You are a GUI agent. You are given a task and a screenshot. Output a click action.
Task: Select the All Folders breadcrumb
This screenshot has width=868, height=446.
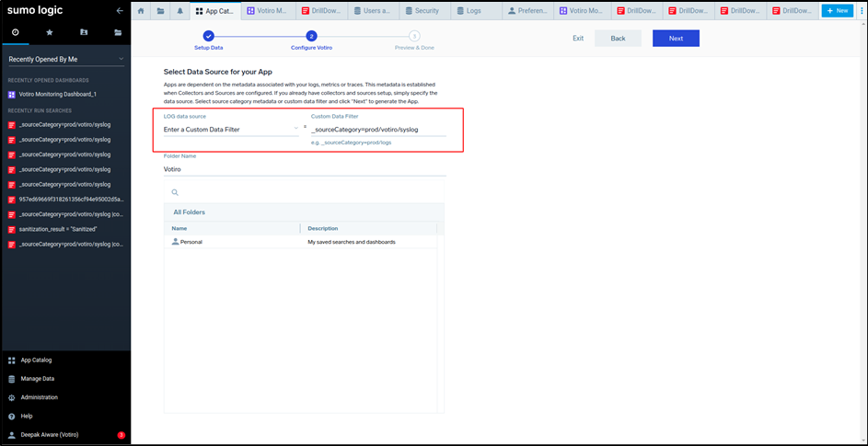tap(190, 212)
